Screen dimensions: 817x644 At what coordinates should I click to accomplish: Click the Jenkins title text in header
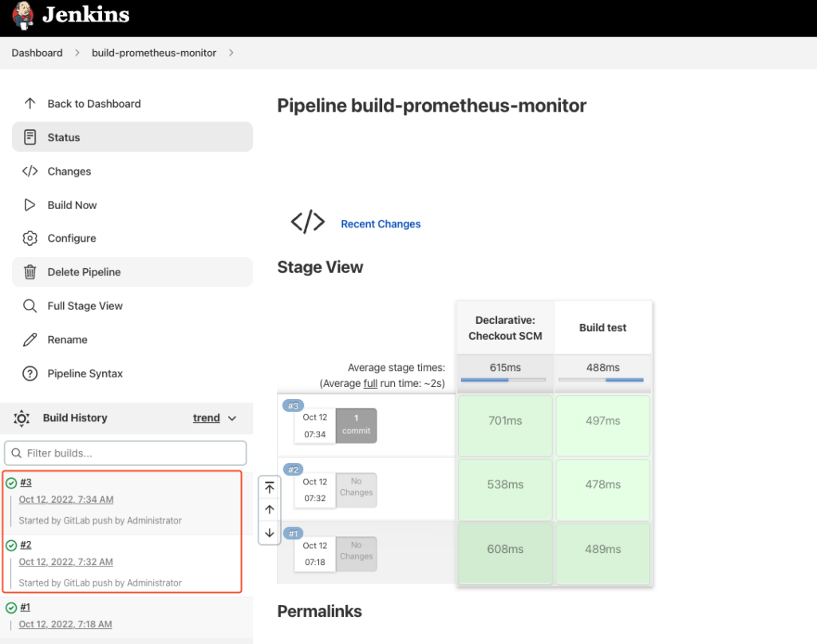pyautogui.click(x=86, y=14)
